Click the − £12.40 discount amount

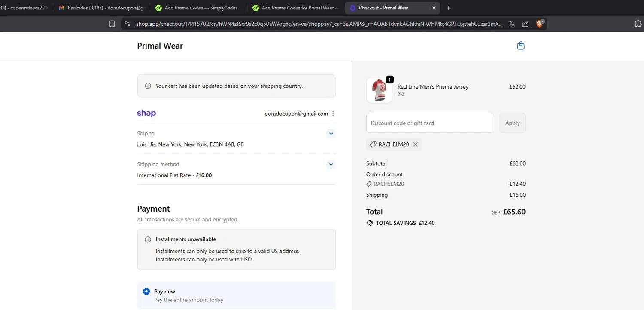click(515, 184)
